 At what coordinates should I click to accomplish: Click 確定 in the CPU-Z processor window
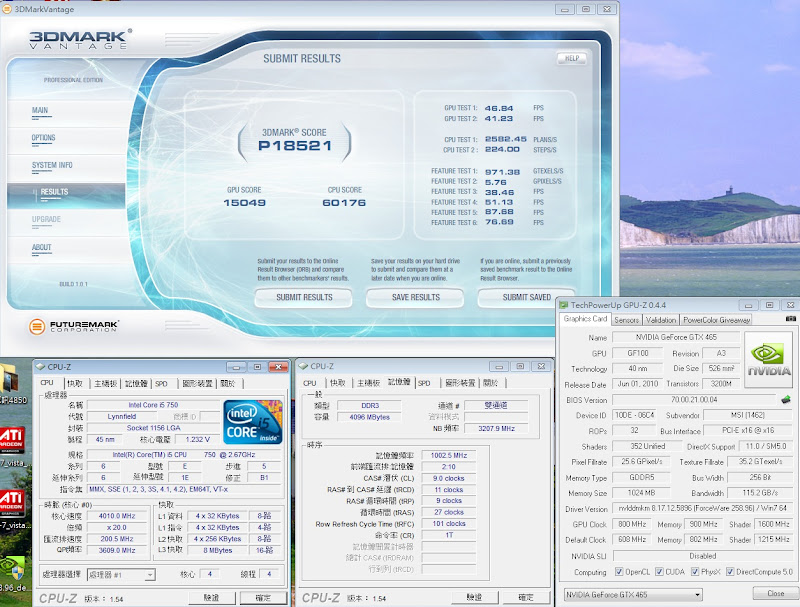point(263,598)
